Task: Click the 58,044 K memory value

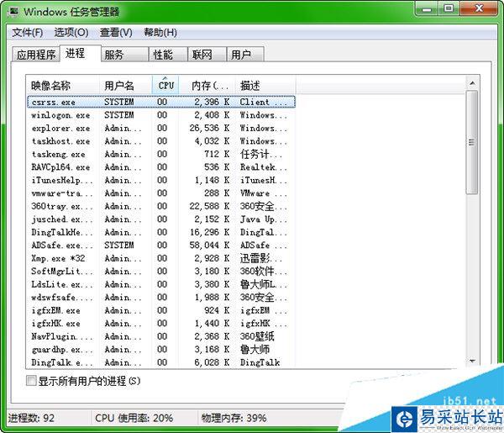Action: click(209, 246)
